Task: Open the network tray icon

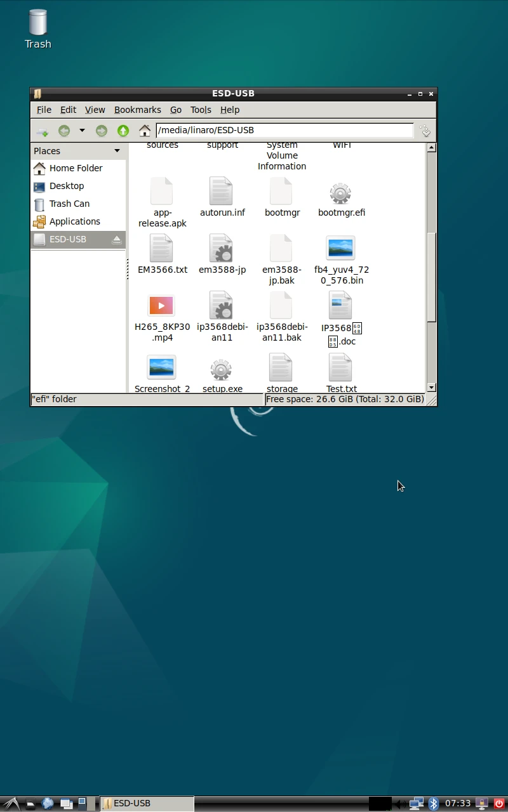Action: 417,804
